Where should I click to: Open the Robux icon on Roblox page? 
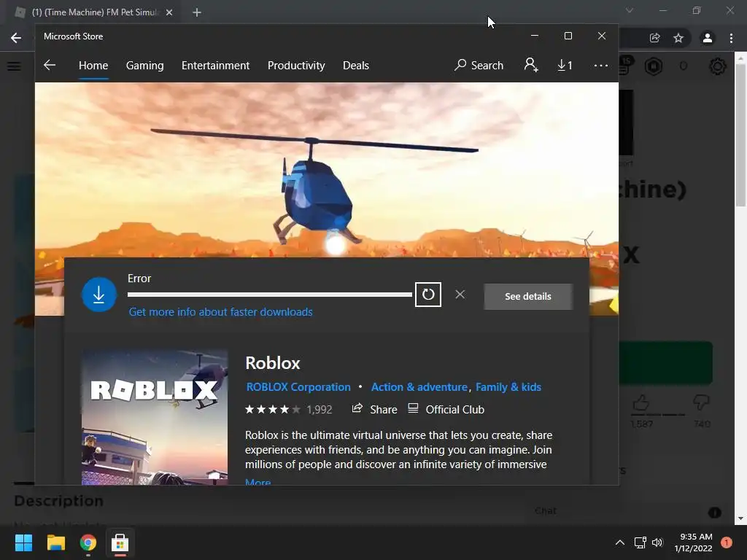click(654, 66)
